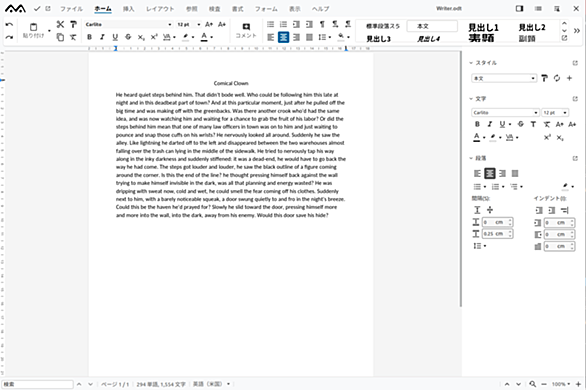Screen dimensions: 586x390
Task: Toggle underline in the ribbon
Action: (x=115, y=37)
